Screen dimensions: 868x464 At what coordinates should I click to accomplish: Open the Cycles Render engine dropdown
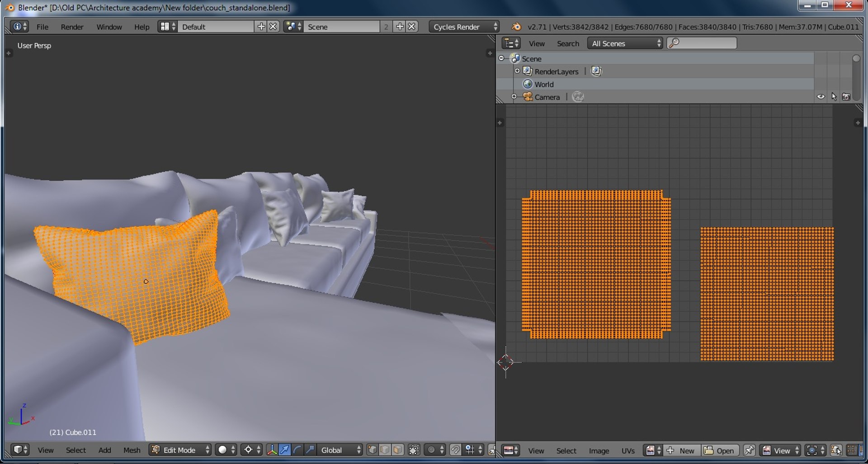tap(464, 27)
